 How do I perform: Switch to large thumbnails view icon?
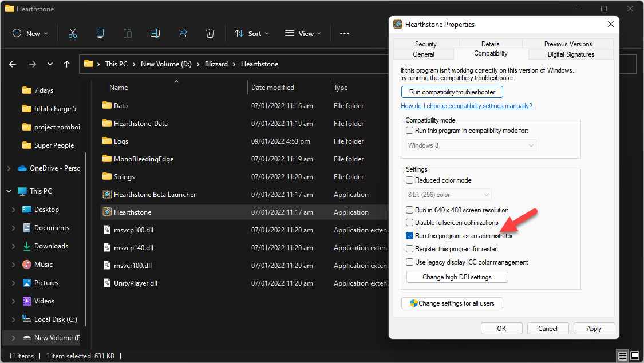pos(635,356)
